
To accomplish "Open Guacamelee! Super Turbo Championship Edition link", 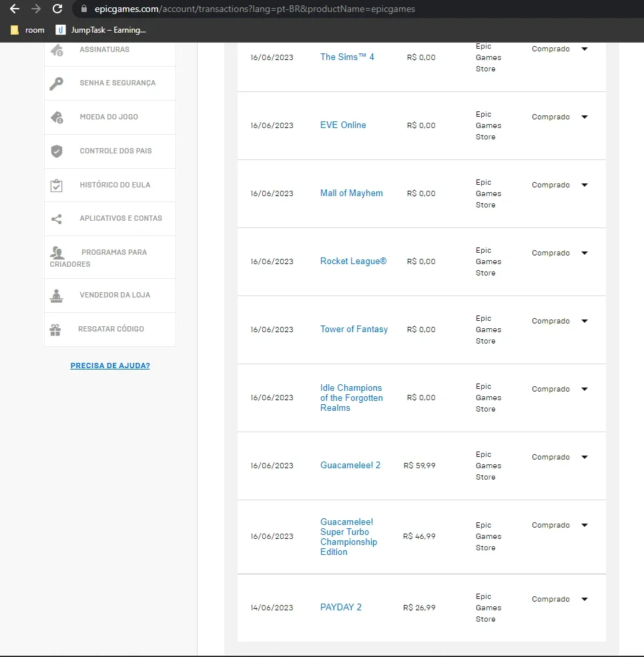I will (349, 537).
